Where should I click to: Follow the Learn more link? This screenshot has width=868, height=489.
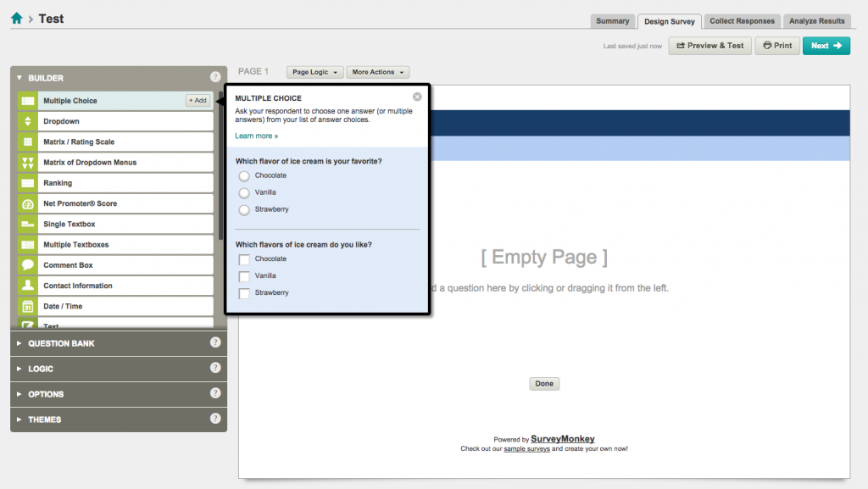coord(256,136)
